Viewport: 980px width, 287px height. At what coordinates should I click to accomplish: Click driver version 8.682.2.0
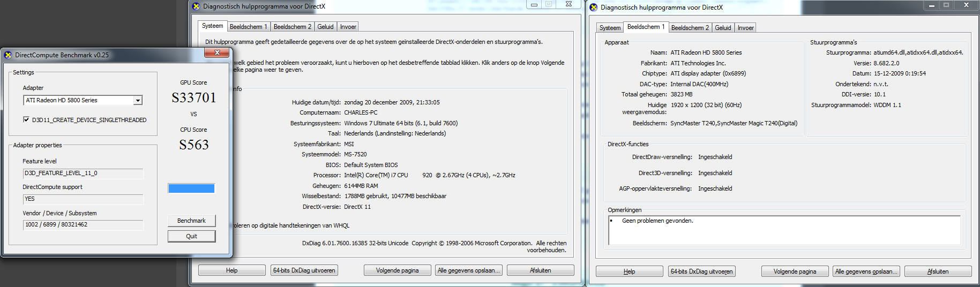tap(886, 63)
